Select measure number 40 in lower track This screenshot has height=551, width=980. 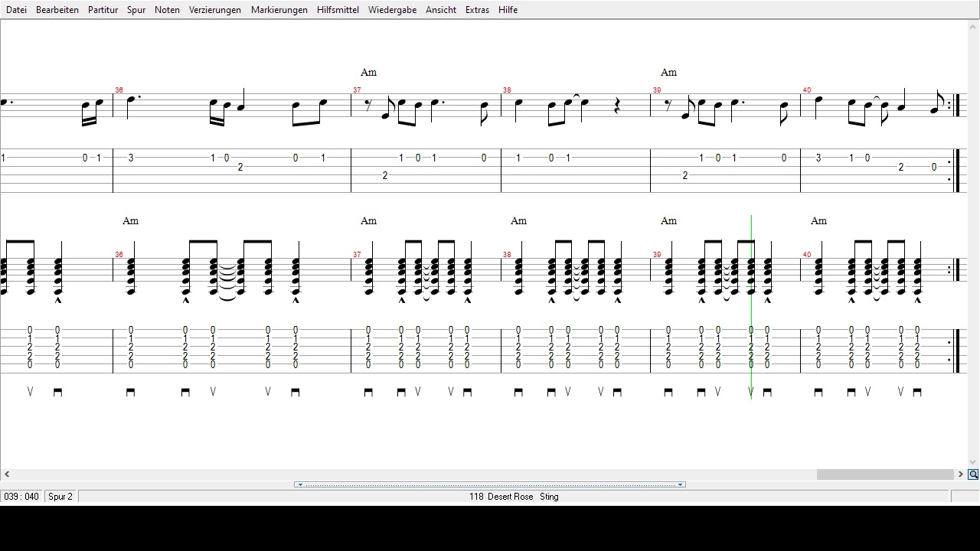[x=807, y=255]
